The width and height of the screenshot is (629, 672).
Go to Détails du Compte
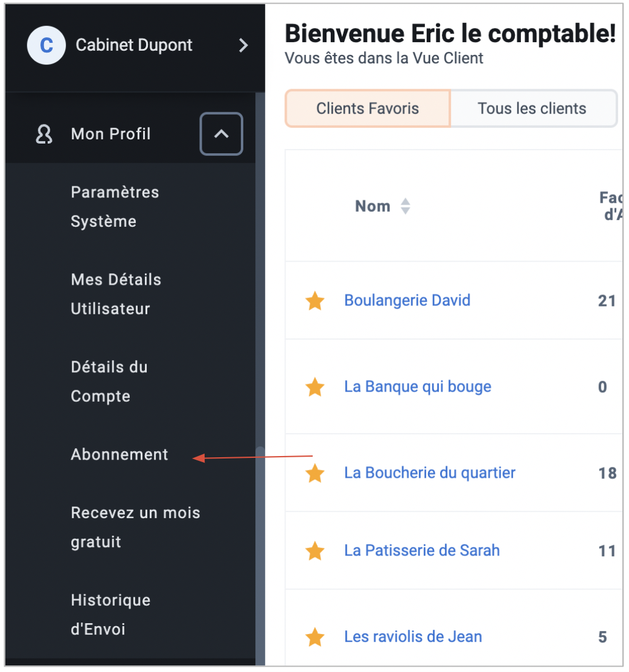[x=109, y=381]
